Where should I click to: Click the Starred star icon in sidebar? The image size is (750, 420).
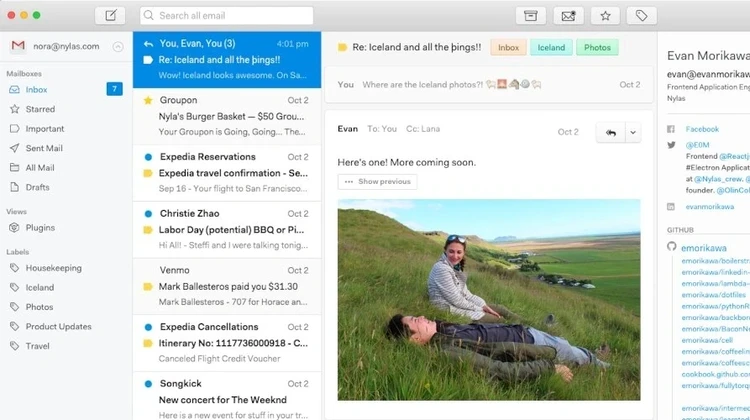[x=14, y=109]
